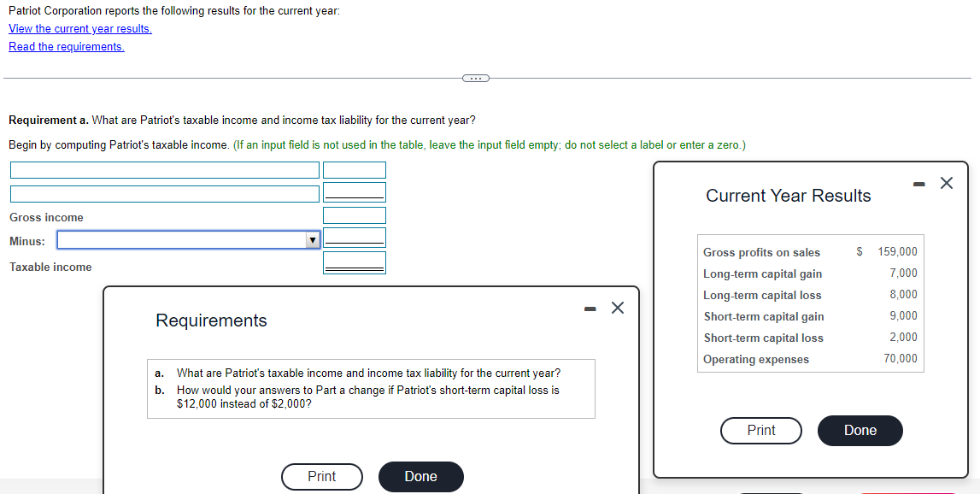Image resolution: width=980 pixels, height=494 pixels.
Task: Click the first row label input field
Action: tap(164, 170)
